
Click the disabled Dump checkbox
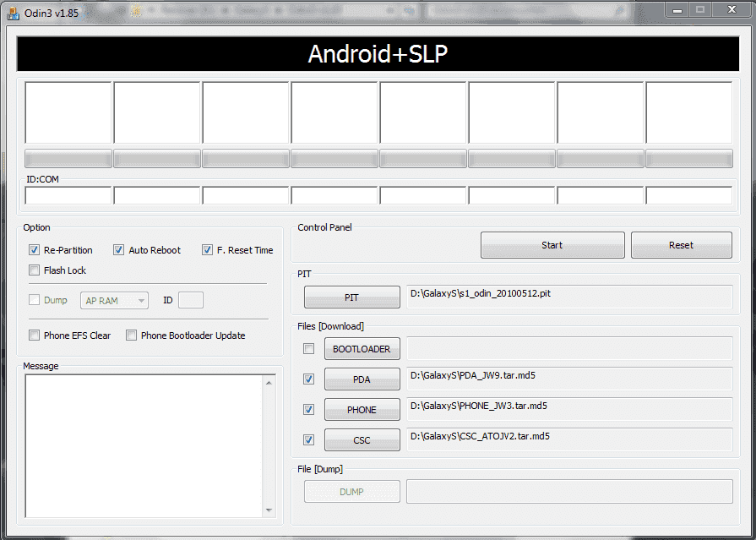click(x=34, y=300)
